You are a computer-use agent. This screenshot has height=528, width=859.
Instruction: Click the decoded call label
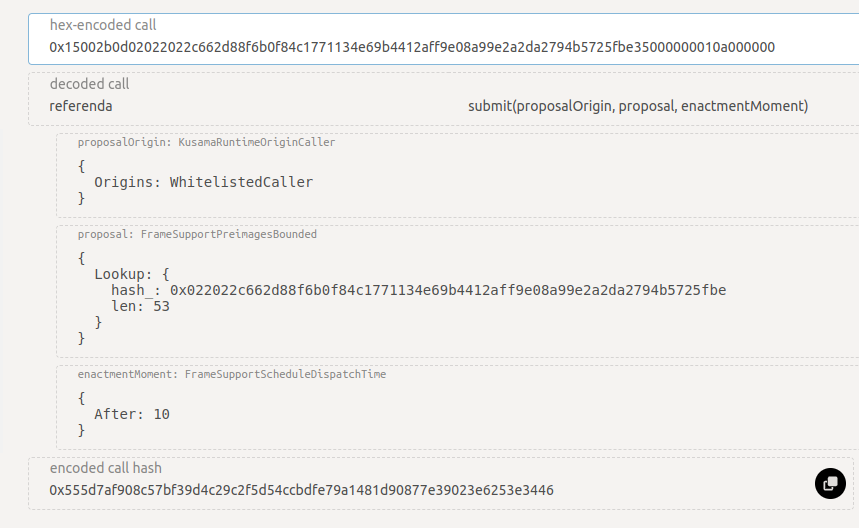tap(89, 84)
